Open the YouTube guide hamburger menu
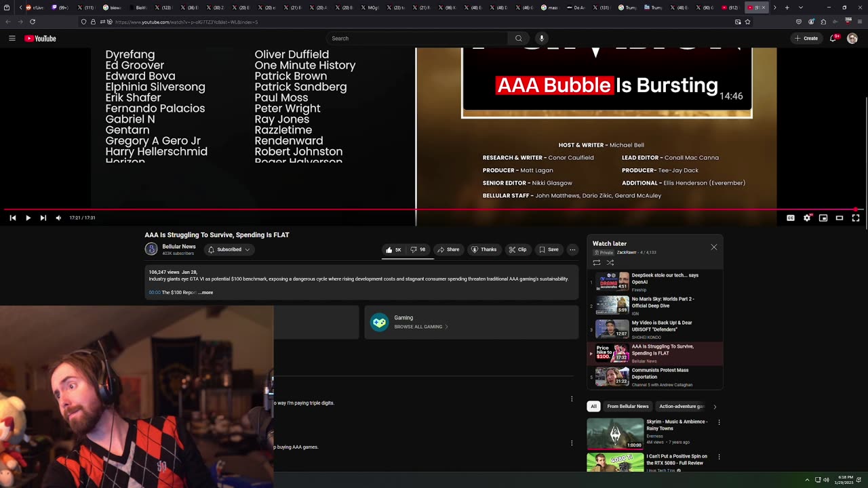The height and width of the screenshot is (488, 868). coord(12,39)
